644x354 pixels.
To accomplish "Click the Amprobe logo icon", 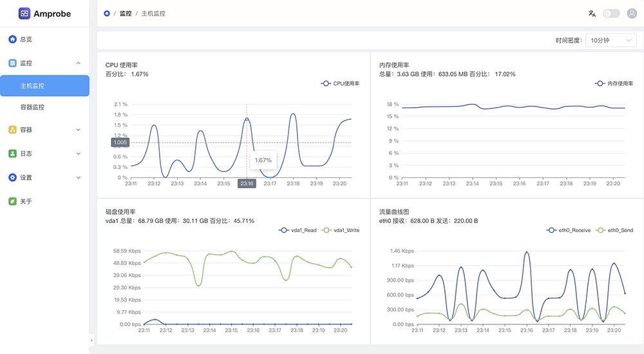I will [24, 14].
